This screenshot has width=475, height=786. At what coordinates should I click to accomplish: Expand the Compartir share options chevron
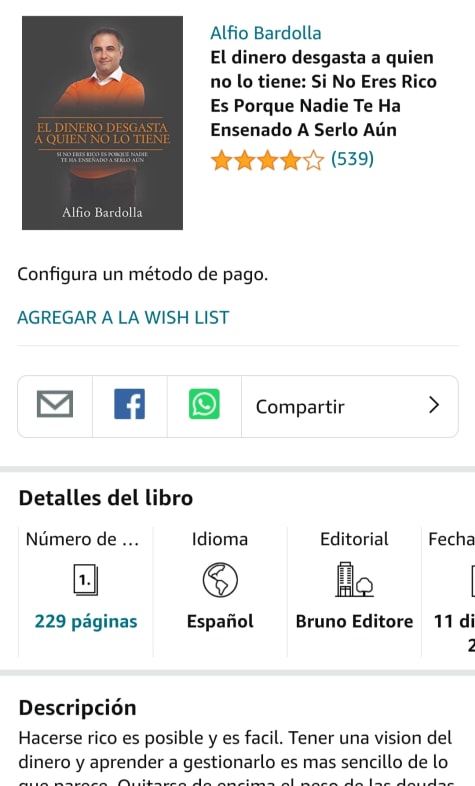(434, 405)
